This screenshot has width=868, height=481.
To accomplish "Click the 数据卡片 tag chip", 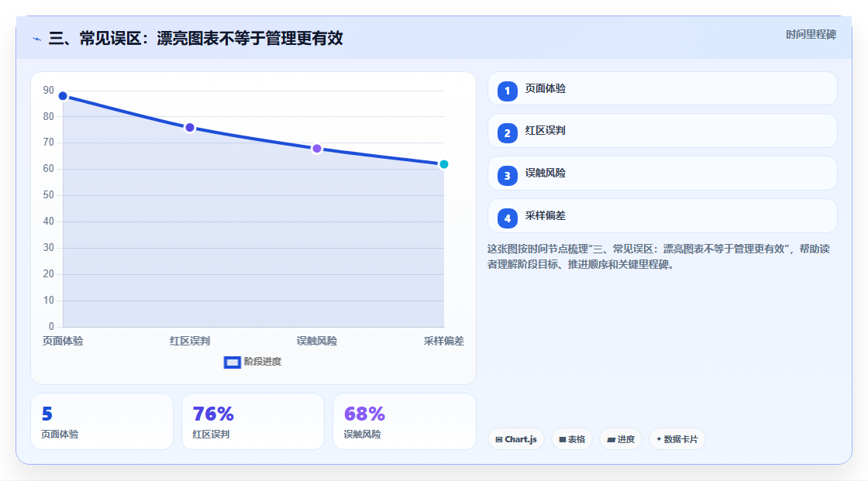I will tap(677, 439).
